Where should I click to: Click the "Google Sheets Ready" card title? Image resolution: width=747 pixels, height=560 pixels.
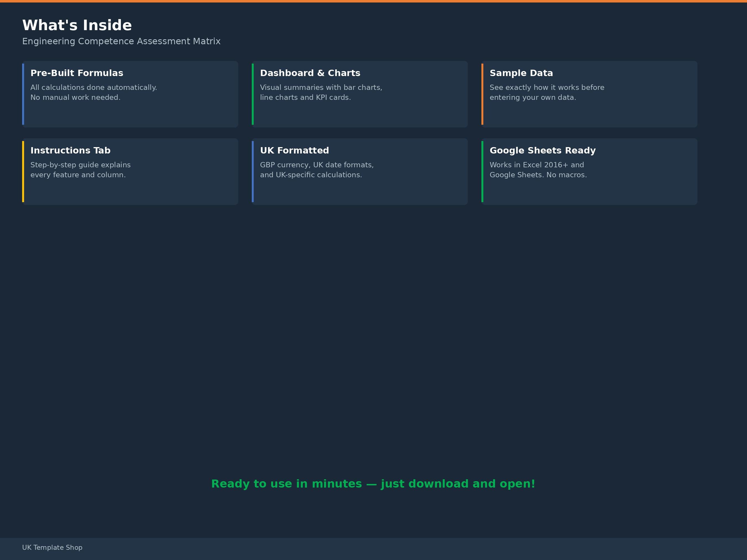pos(542,150)
